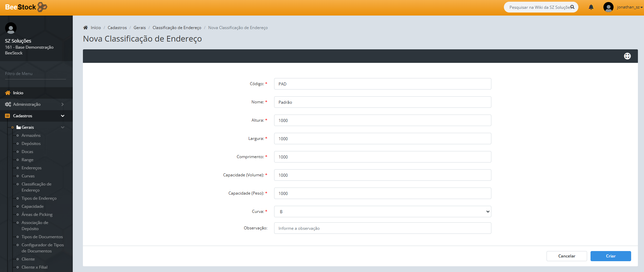Follow Classificação de Endereço breadcrumb link

177,28
